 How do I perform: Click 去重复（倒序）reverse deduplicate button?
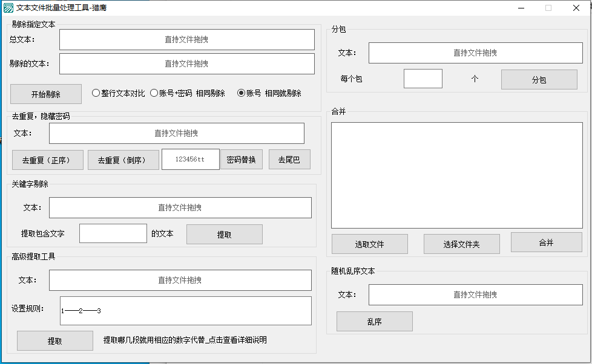pyautogui.click(x=123, y=160)
